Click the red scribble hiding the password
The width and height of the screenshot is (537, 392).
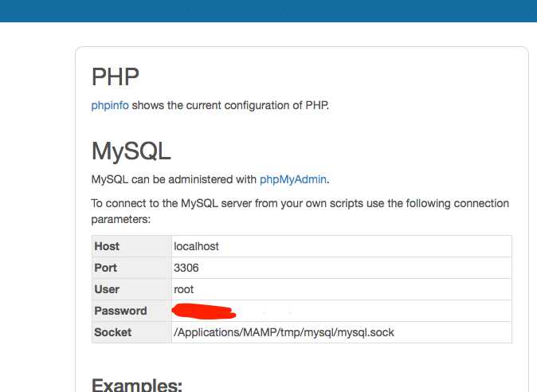204,312
